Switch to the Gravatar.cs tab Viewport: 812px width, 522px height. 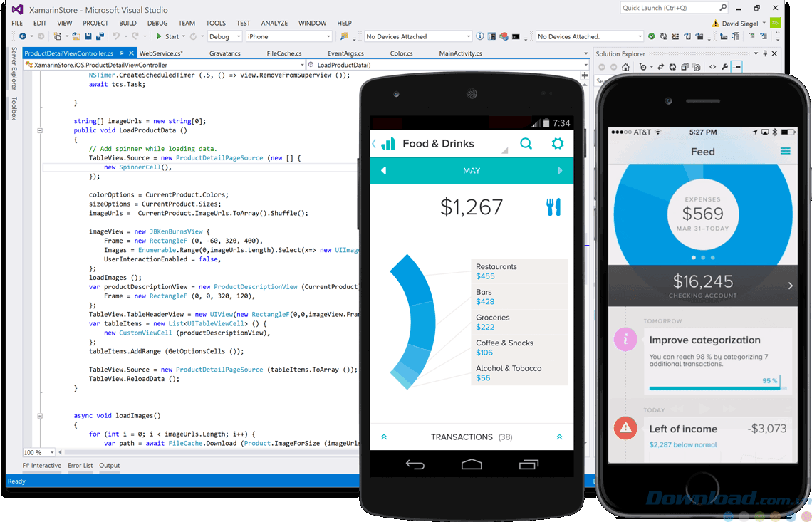(x=225, y=53)
